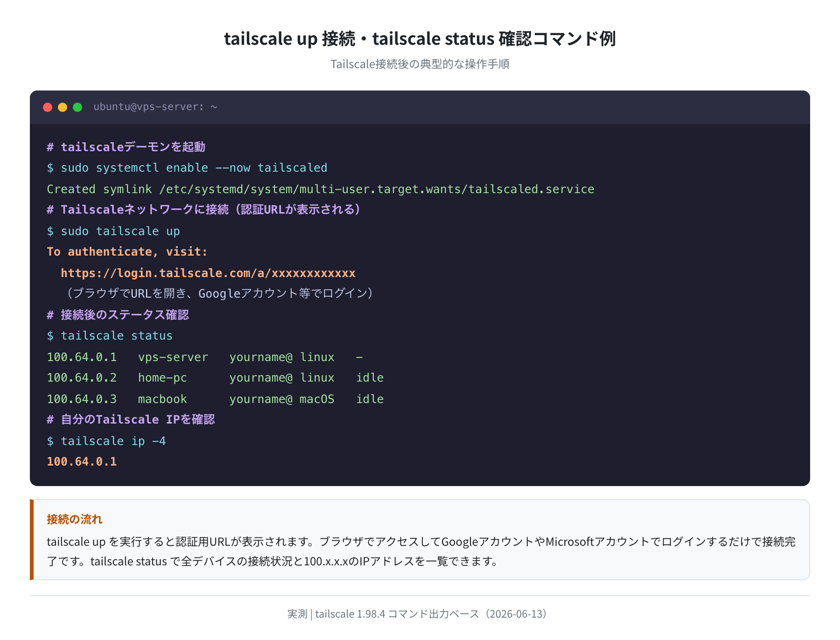Click the comment 接続後のステータス確認
The height and width of the screenshot is (640, 840).
[x=118, y=315]
